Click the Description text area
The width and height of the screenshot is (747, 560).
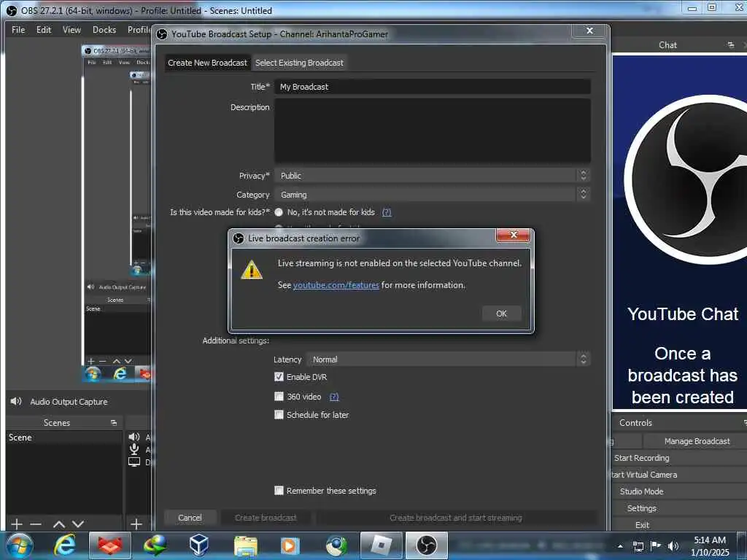click(x=433, y=131)
